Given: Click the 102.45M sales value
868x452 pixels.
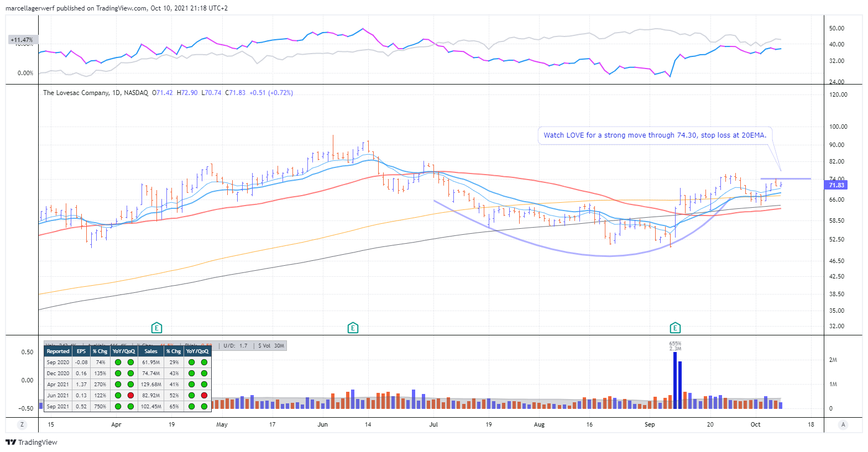Looking at the screenshot, I should pyautogui.click(x=151, y=407).
